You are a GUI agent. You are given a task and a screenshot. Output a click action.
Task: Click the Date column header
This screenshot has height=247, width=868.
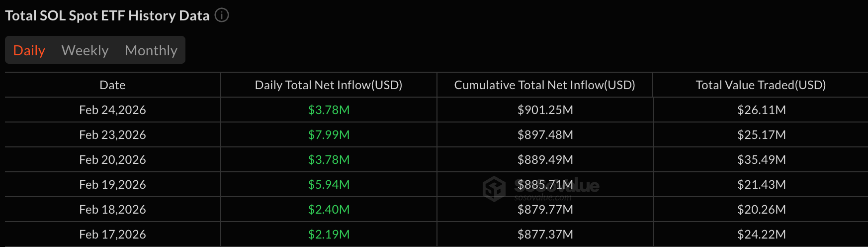tap(112, 85)
